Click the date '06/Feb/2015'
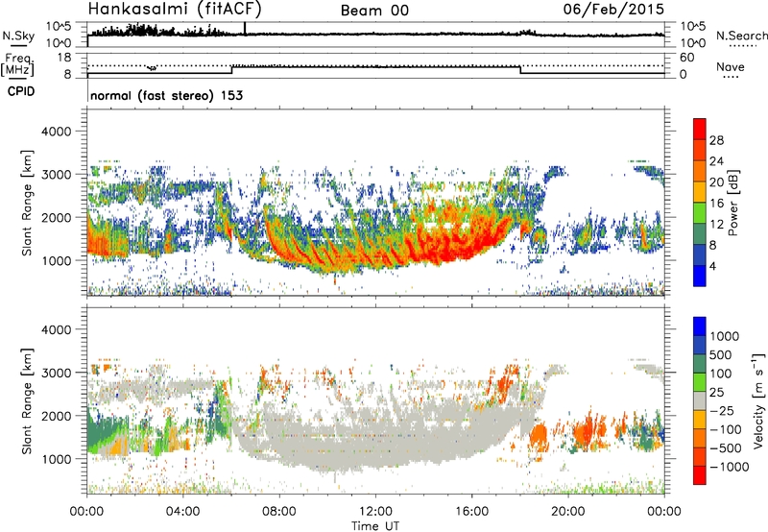The height and width of the screenshot is (532, 768). click(613, 10)
